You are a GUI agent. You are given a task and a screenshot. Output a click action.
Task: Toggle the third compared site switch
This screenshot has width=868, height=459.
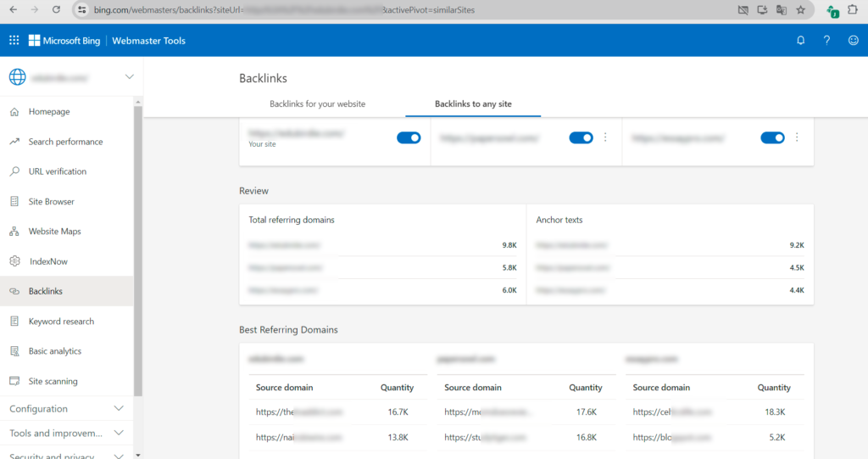point(772,137)
